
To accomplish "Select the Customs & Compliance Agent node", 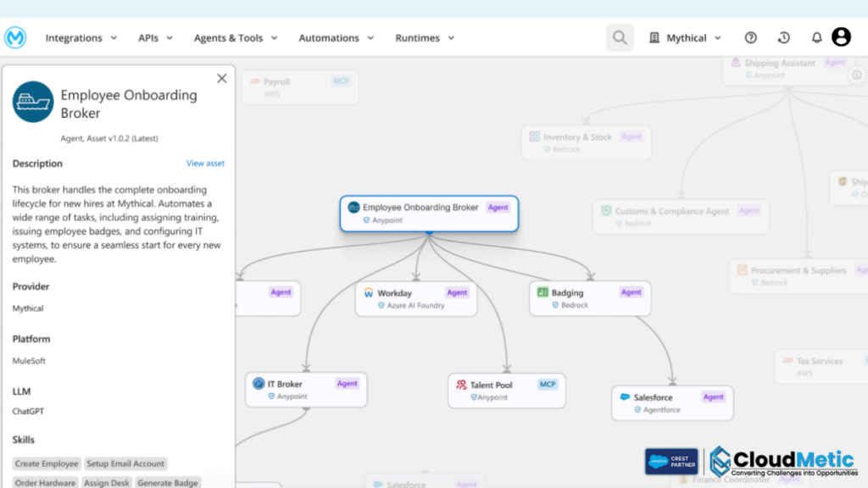I will tap(681, 216).
